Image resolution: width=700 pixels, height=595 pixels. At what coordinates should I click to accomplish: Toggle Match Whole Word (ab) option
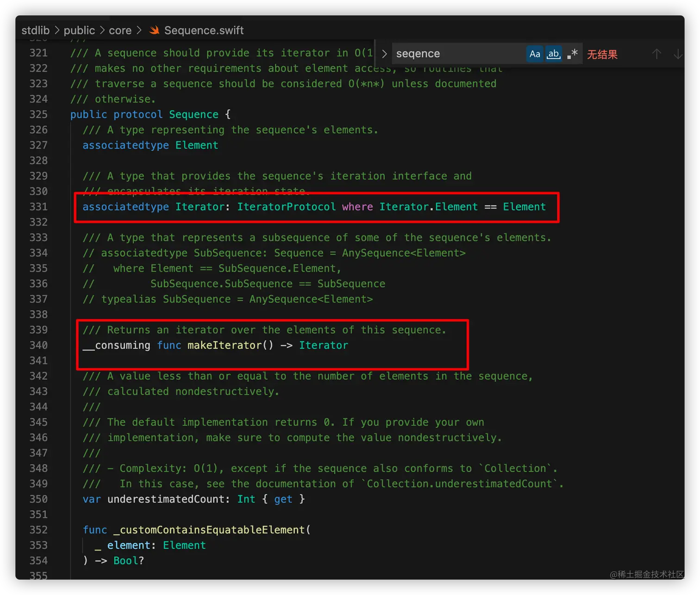[553, 54]
